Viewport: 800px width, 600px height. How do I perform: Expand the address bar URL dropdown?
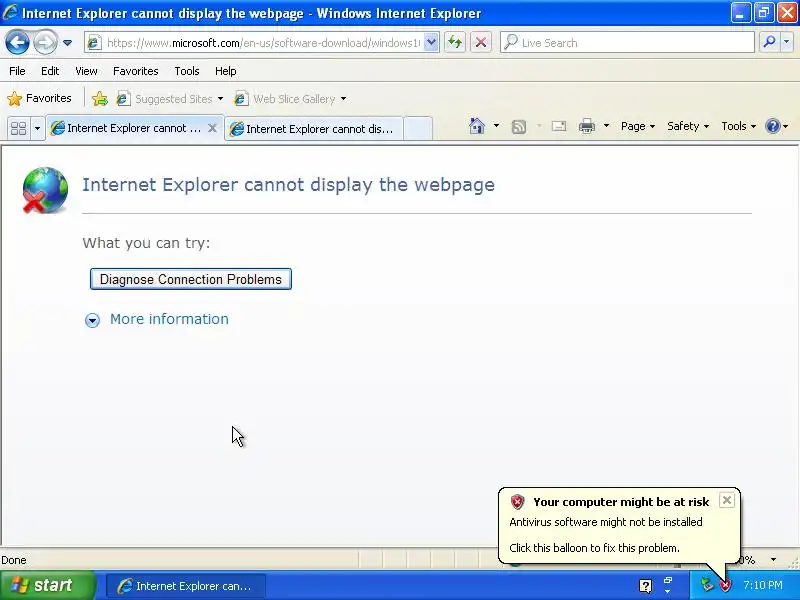click(x=431, y=43)
